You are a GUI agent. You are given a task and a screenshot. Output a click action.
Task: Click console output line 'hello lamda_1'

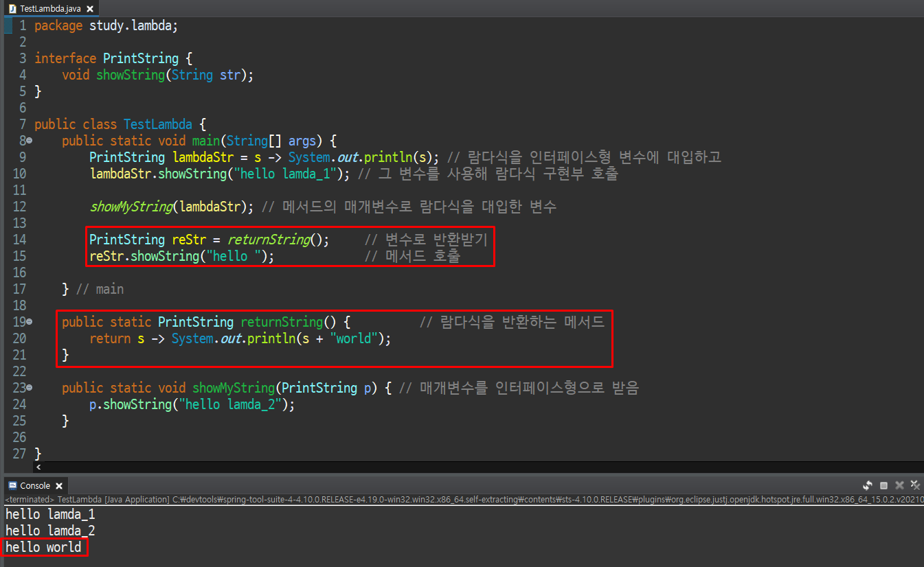[x=50, y=514]
